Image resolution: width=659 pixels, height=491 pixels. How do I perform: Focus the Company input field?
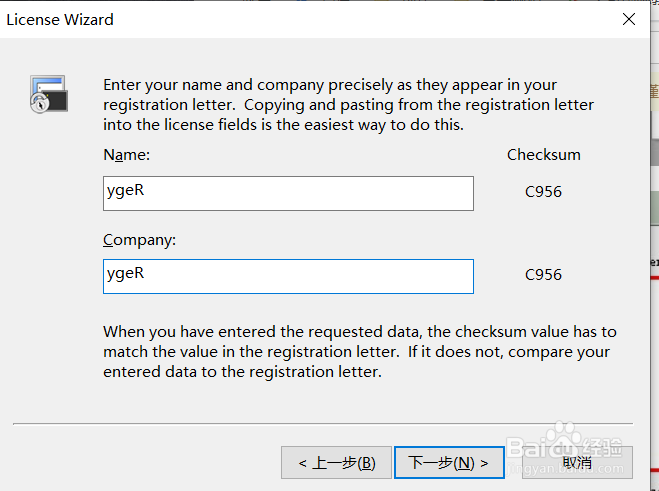pos(288,276)
